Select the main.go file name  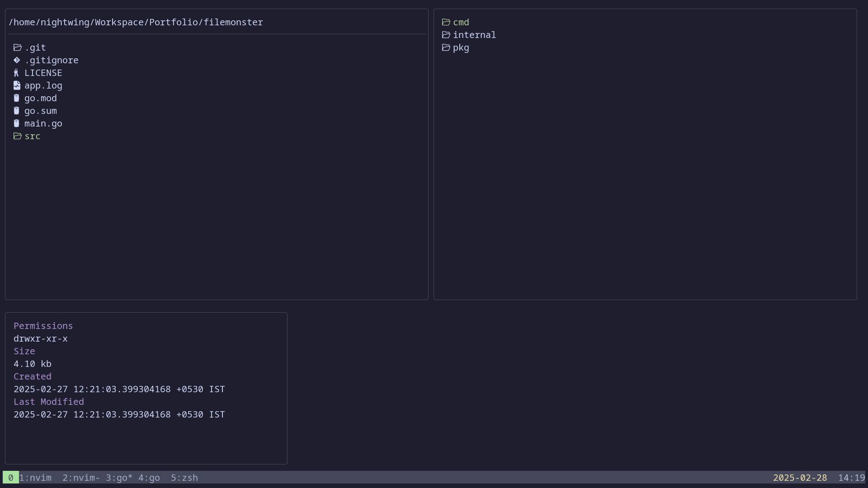43,123
